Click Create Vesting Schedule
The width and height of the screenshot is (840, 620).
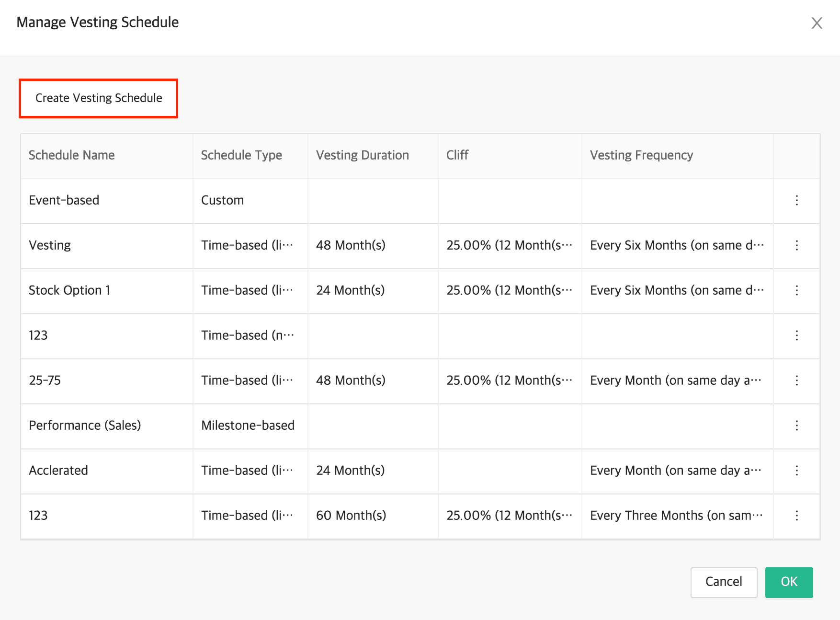click(x=98, y=98)
